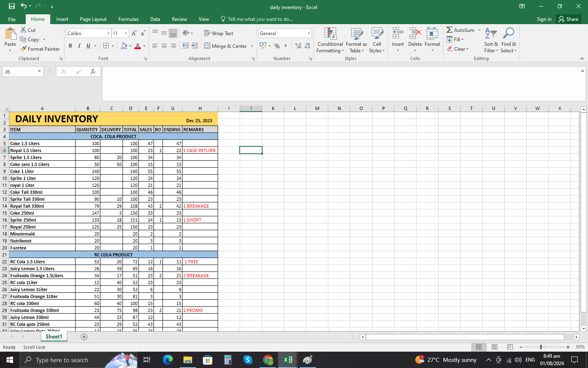Screen dimensions: 588x368
Task: Apply the red font color
Action: pyautogui.click(x=138, y=46)
